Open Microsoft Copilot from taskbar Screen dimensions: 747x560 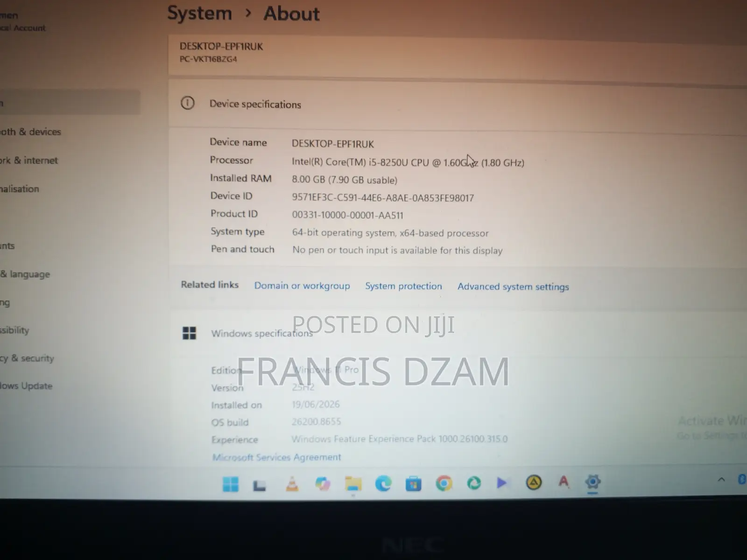point(323,483)
